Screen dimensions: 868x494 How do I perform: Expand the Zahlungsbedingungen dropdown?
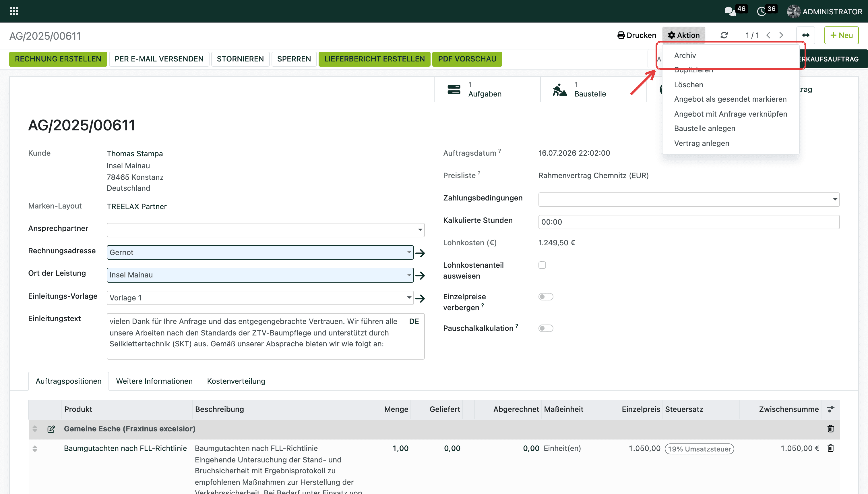point(835,200)
